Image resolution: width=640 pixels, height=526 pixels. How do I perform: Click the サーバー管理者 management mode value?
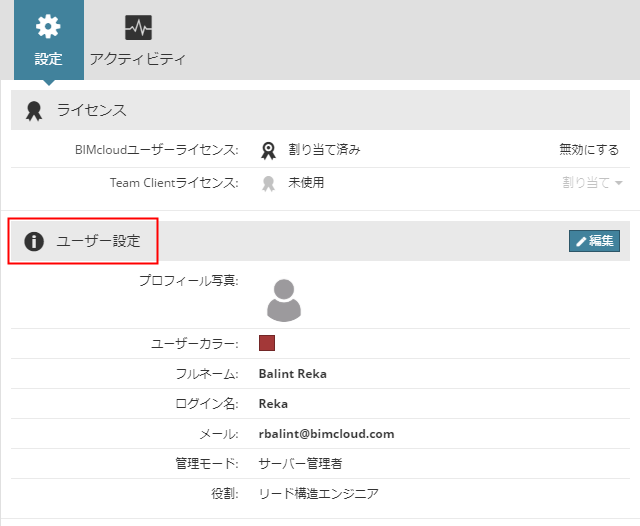click(300, 464)
